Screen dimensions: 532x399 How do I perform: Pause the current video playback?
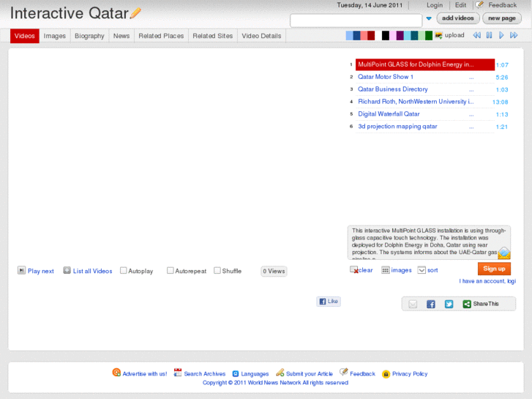pos(489,35)
